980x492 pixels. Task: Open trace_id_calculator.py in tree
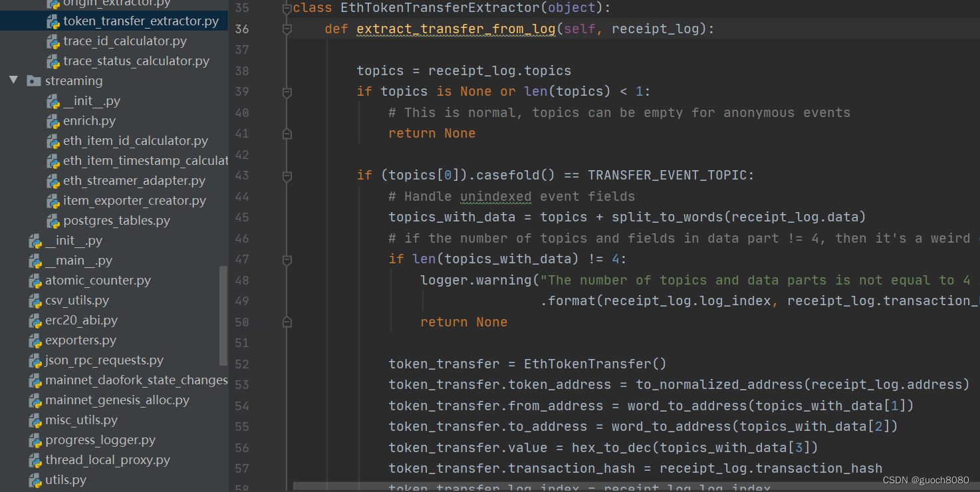[x=125, y=41]
